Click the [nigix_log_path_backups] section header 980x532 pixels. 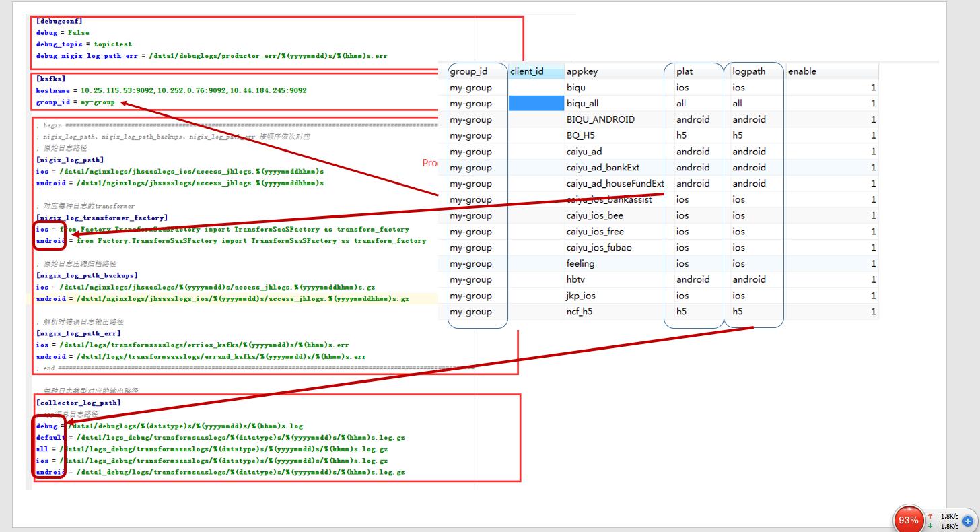[x=87, y=275]
